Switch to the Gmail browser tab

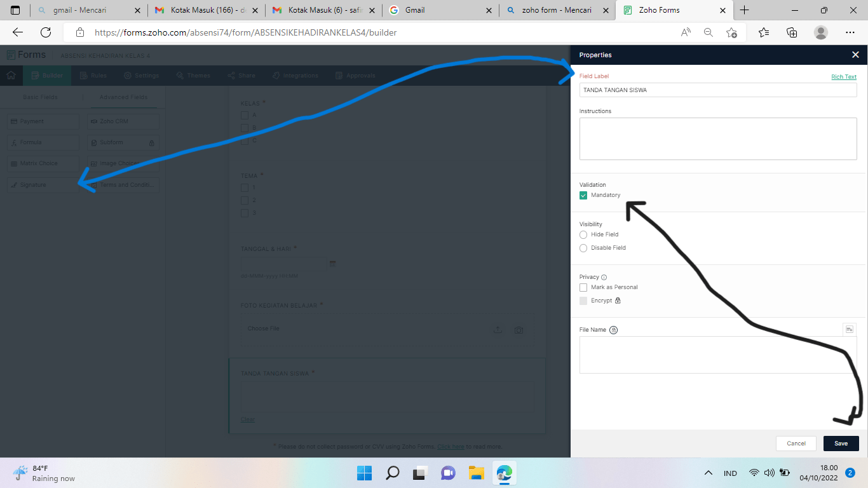tap(440, 10)
